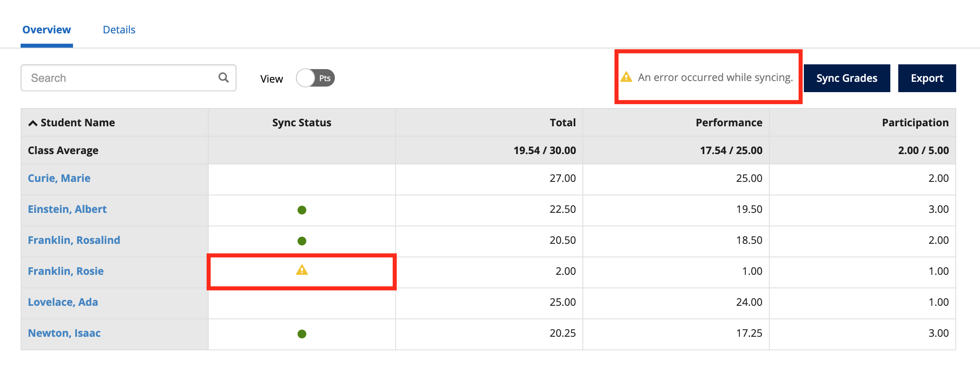Open Franklin, Rosie's student record

coord(66,271)
